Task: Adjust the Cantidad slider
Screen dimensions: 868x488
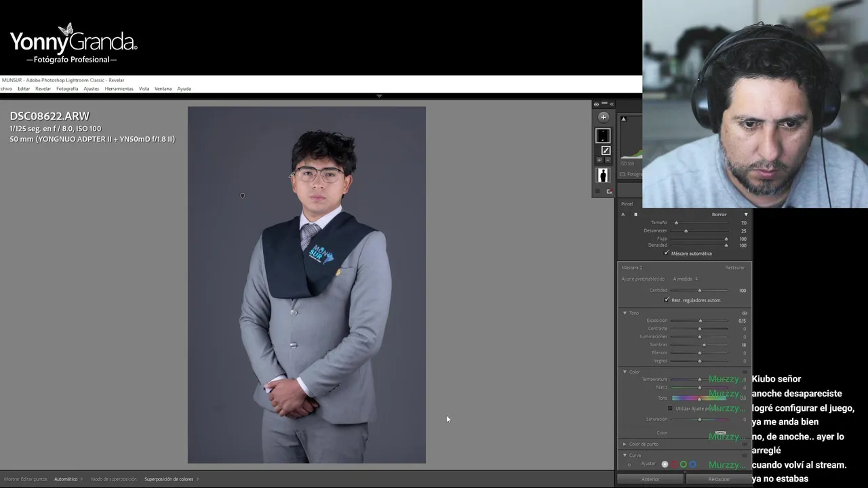Action: [x=700, y=291]
